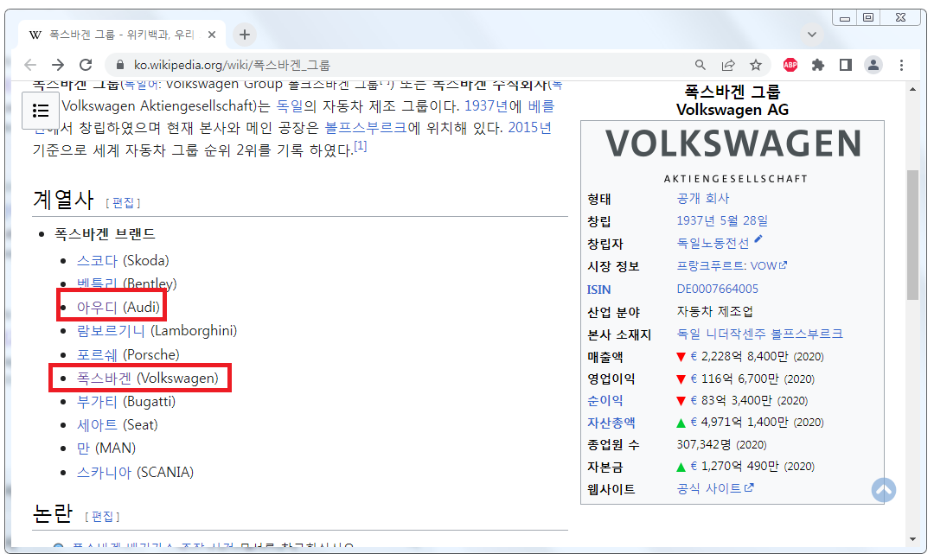This screenshot has height=560, width=934.
Task: Open the profile avatar menu
Action: click(x=873, y=65)
